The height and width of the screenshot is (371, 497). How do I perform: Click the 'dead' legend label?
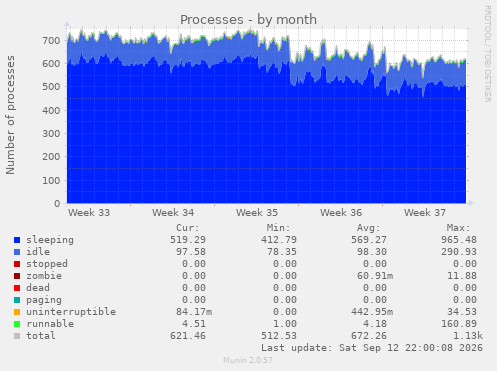coord(38,288)
